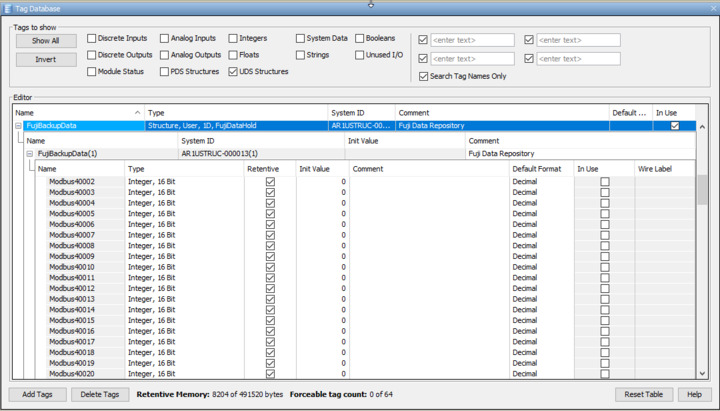Uncheck Retentive for Modbus40002
The height and width of the screenshot is (411, 720).
[x=270, y=181]
